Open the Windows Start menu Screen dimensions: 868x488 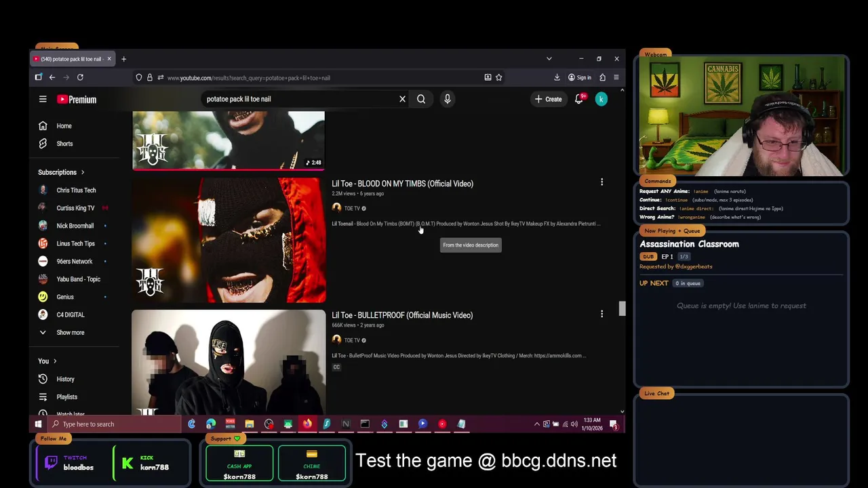tap(38, 424)
